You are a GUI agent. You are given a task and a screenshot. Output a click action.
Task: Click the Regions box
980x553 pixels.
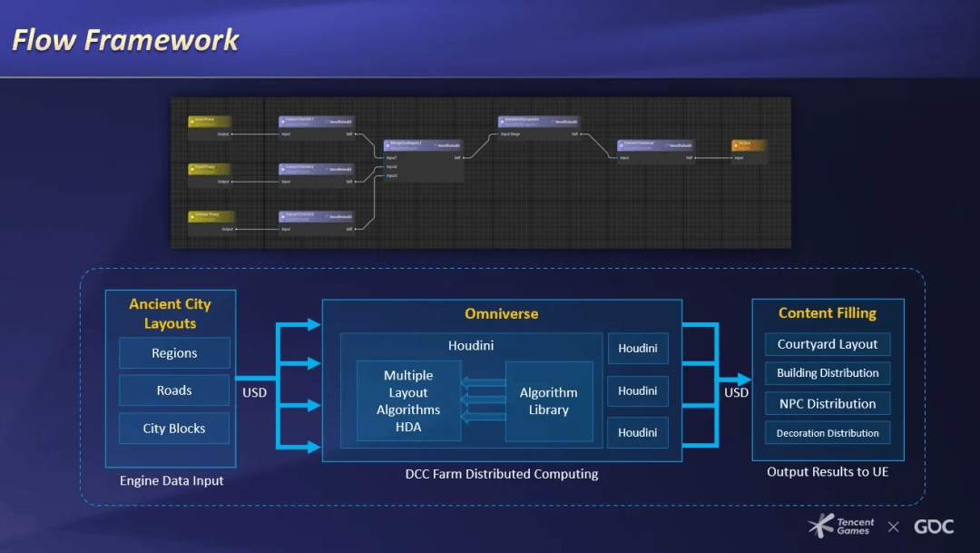[x=174, y=353]
